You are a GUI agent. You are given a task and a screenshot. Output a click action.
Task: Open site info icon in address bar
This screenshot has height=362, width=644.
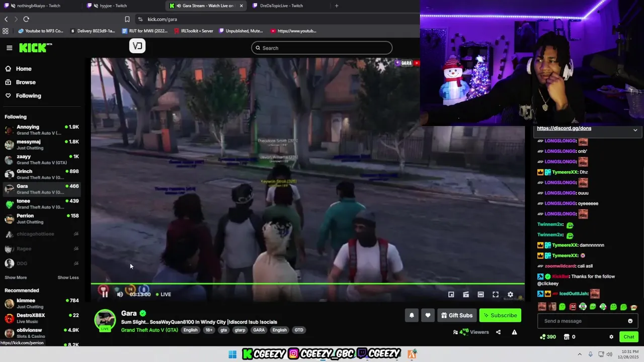(140, 19)
